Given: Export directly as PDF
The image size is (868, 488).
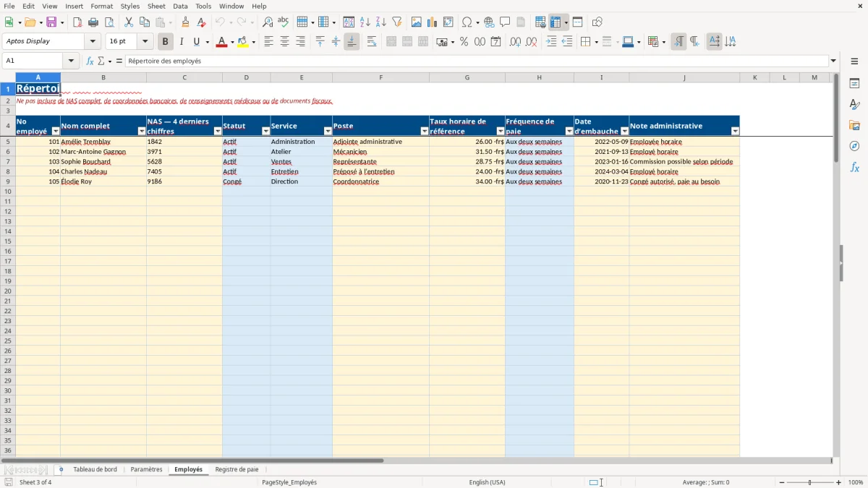Looking at the screenshot, I should click(77, 22).
